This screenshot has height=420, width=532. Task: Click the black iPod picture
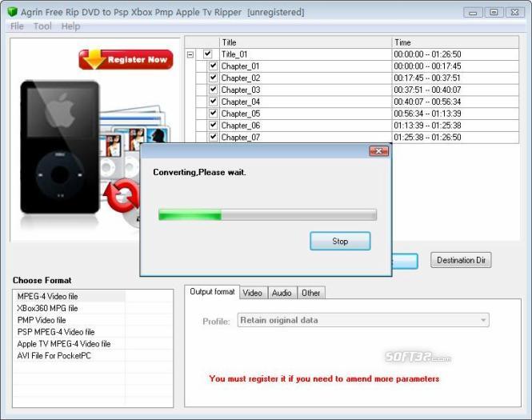(x=60, y=147)
